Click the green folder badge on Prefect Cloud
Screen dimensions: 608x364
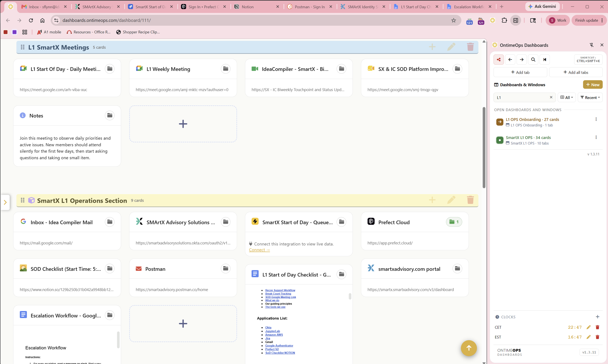pyautogui.click(x=454, y=222)
